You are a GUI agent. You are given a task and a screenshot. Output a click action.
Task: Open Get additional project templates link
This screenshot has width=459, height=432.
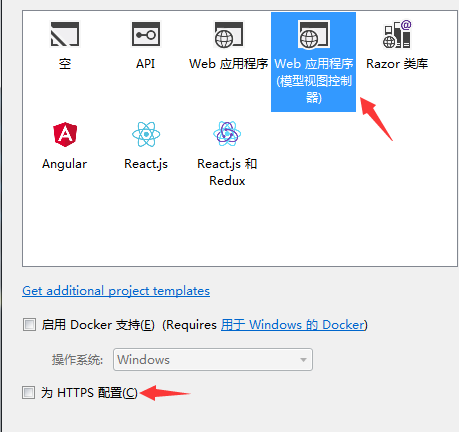click(x=116, y=291)
